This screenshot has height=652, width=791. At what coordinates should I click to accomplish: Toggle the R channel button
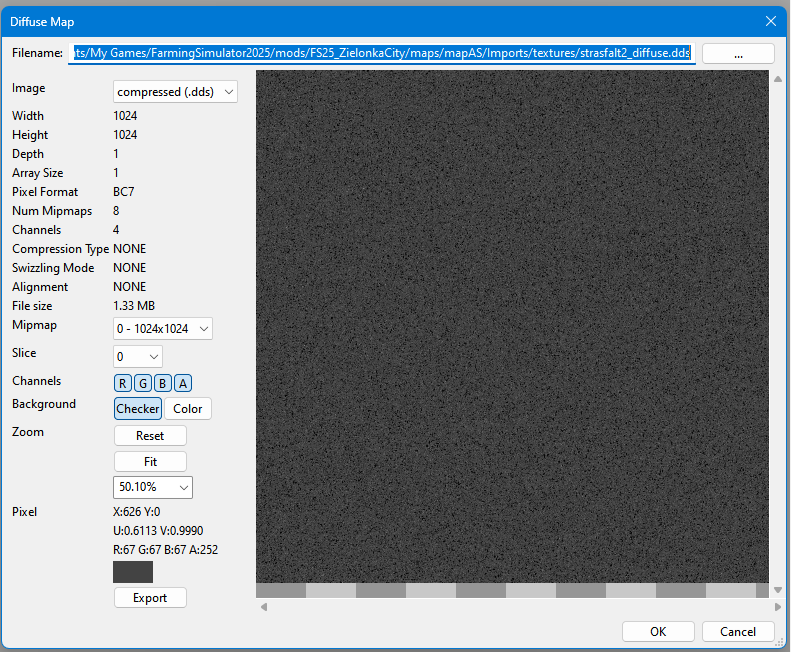coord(123,384)
